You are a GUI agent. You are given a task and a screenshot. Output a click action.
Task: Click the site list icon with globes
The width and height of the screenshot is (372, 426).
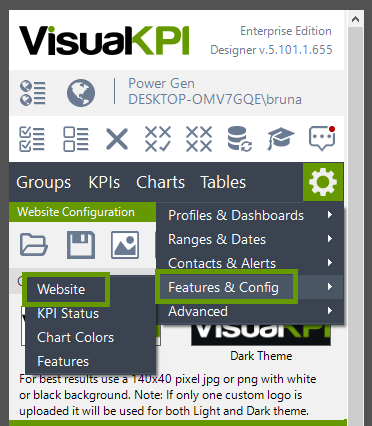32,93
